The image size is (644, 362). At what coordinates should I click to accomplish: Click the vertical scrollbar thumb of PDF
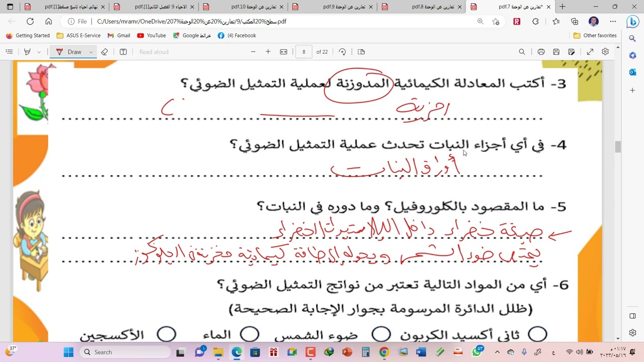(x=618, y=147)
